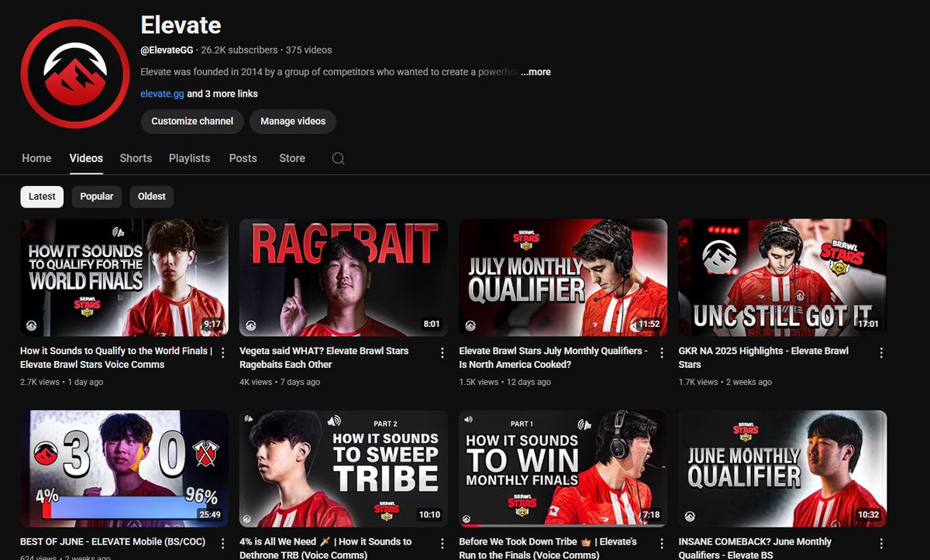Click the Customize channel button

point(192,122)
